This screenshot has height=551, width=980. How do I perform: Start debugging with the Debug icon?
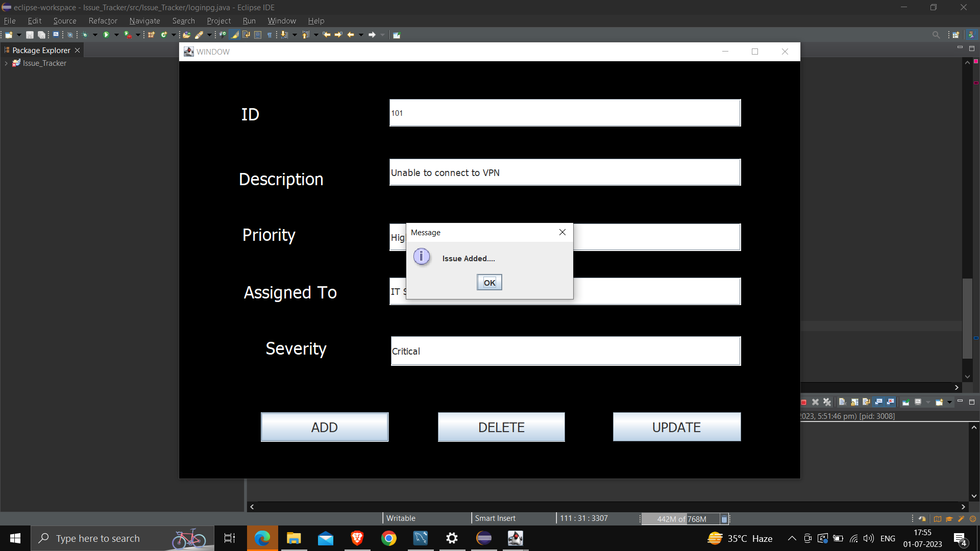click(85, 35)
